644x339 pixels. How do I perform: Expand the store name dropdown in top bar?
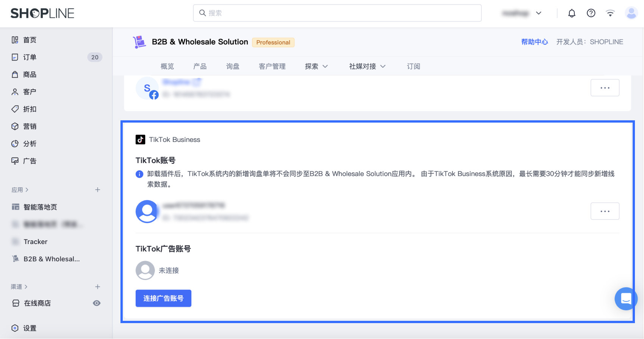pyautogui.click(x=539, y=13)
